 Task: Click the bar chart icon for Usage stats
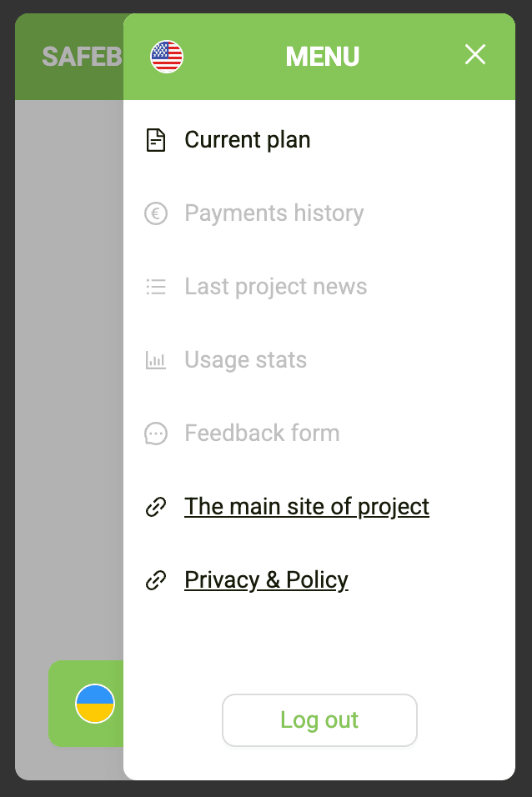pyautogui.click(x=156, y=359)
